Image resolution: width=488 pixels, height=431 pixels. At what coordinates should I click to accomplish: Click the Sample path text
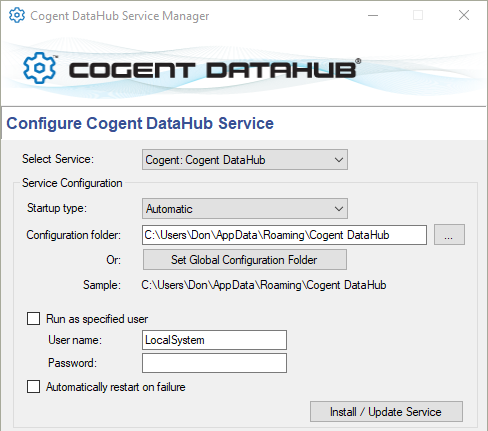tap(264, 285)
